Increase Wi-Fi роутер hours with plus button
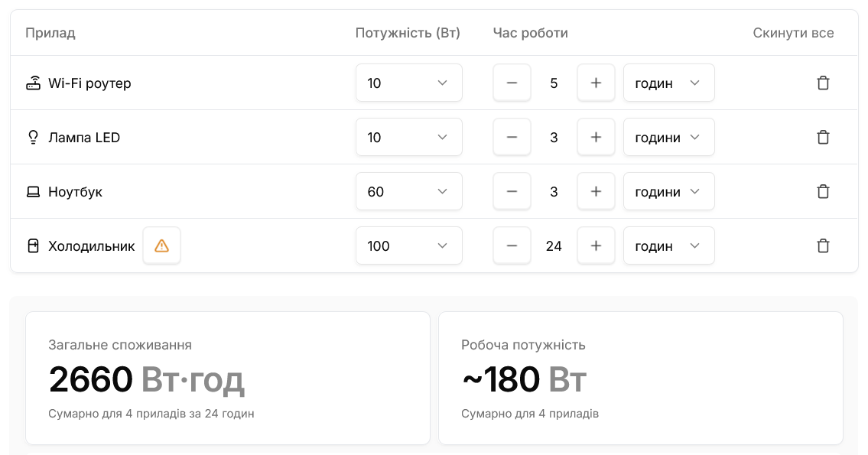Screen dimensions: 868x455 (x=596, y=83)
